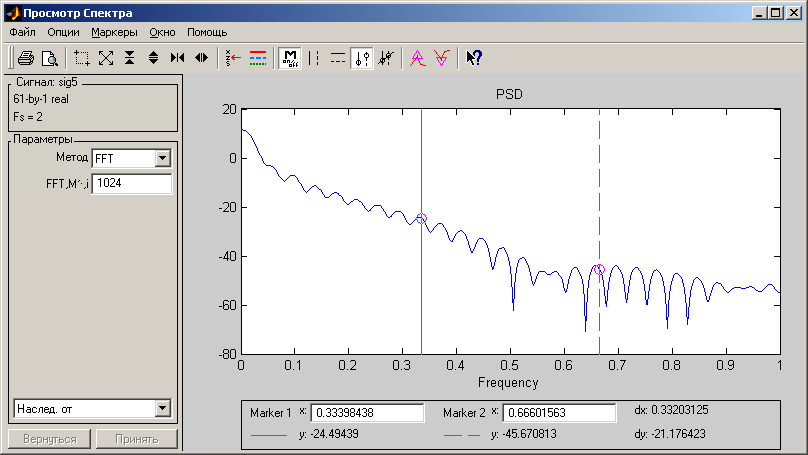Click the PSD plot title
Screen dimensions: 808x455
coord(509,94)
